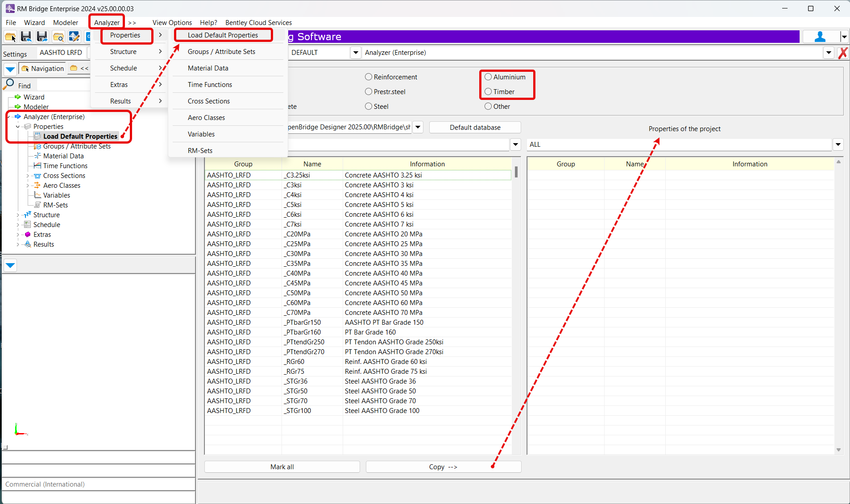Select the Steel AASHTO Grade 100 row

tap(358, 410)
